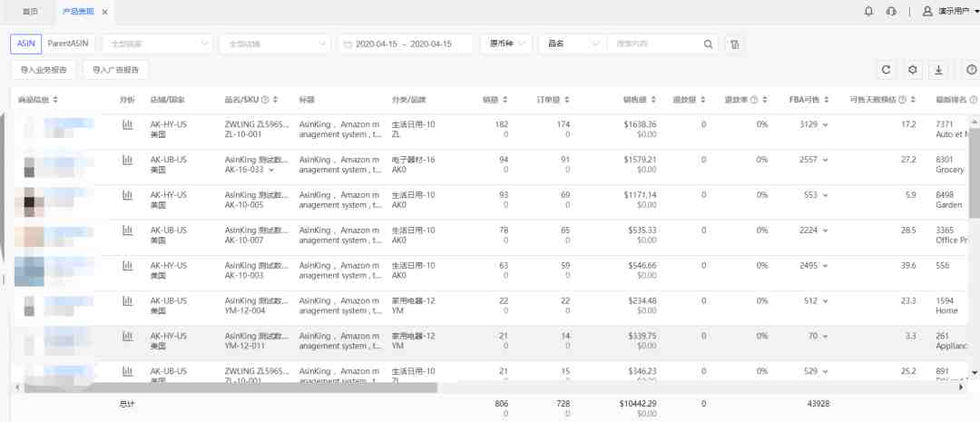Sort by the 退款量 column
This screenshot has width=980, height=422.
(703, 100)
